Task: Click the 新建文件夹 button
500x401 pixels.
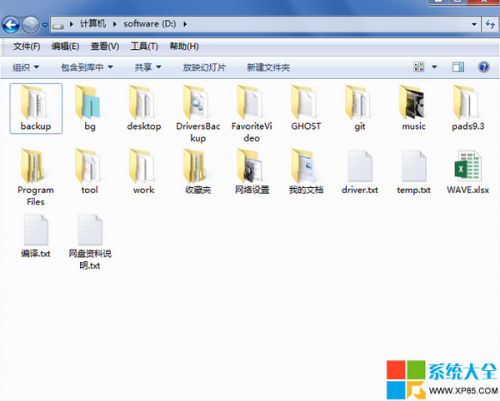Action: point(268,67)
